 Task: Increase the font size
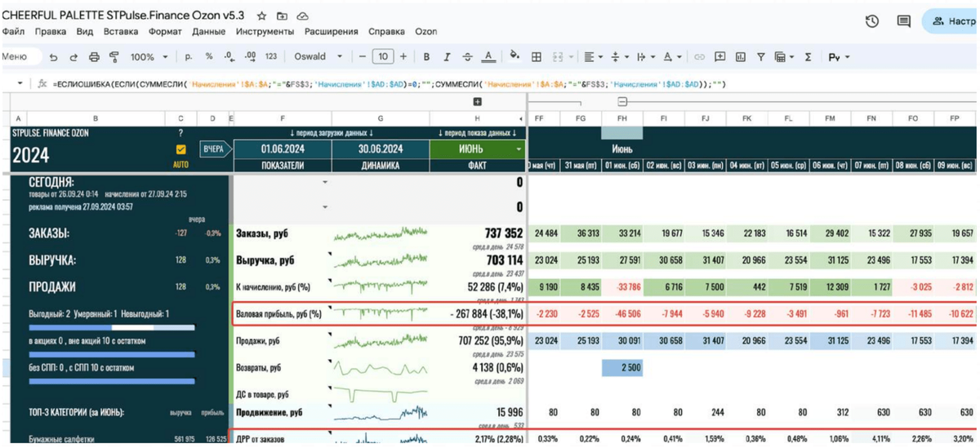click(403, 57)
